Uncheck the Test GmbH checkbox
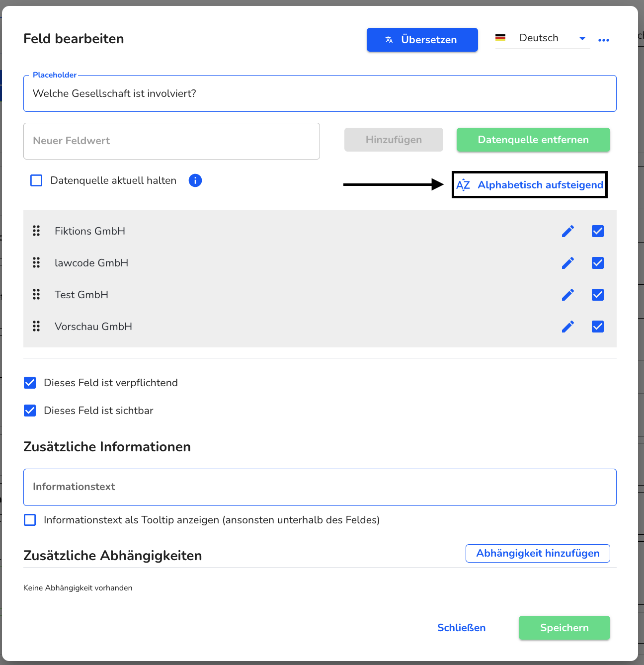 pyautogui.click(x=598, y=295)
